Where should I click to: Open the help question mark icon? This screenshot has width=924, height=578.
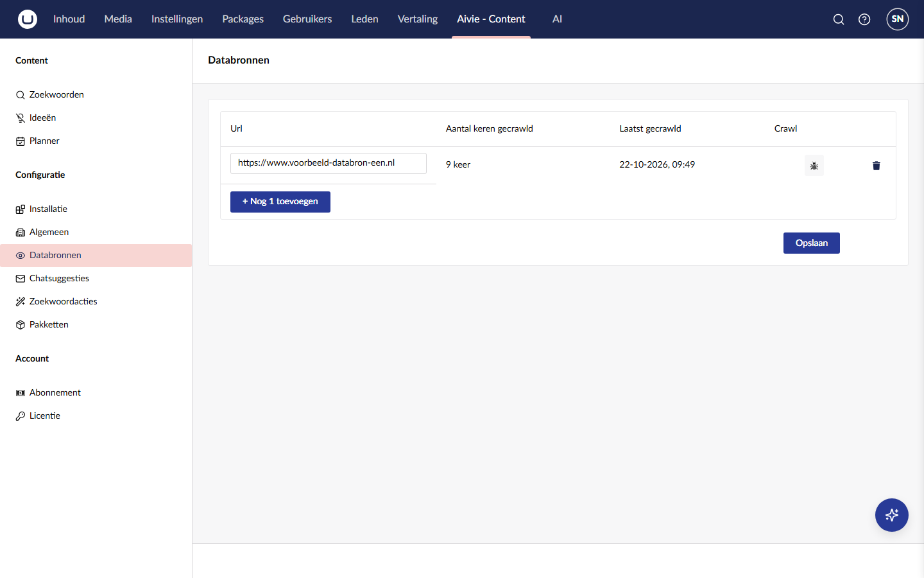[x=864, y=19]
